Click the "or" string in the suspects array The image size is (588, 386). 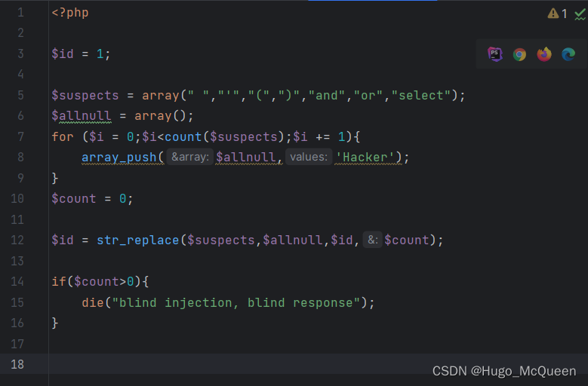coord(368,96)
